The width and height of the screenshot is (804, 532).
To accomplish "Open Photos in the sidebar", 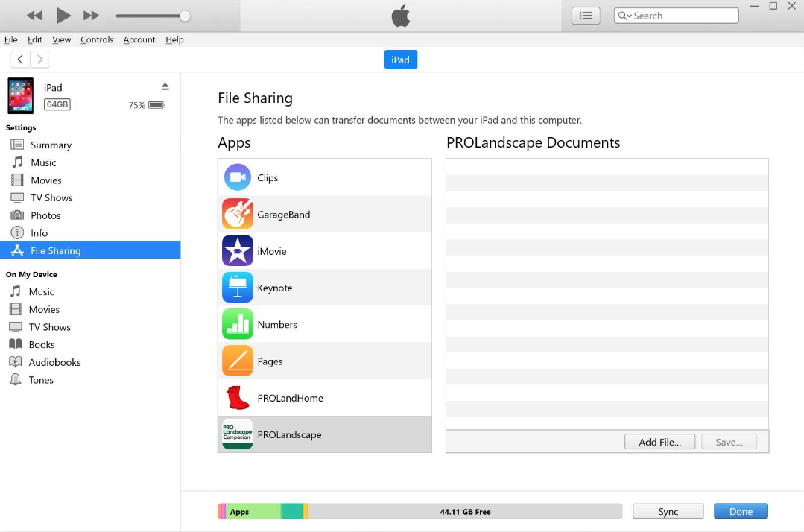I will point(90,215).
